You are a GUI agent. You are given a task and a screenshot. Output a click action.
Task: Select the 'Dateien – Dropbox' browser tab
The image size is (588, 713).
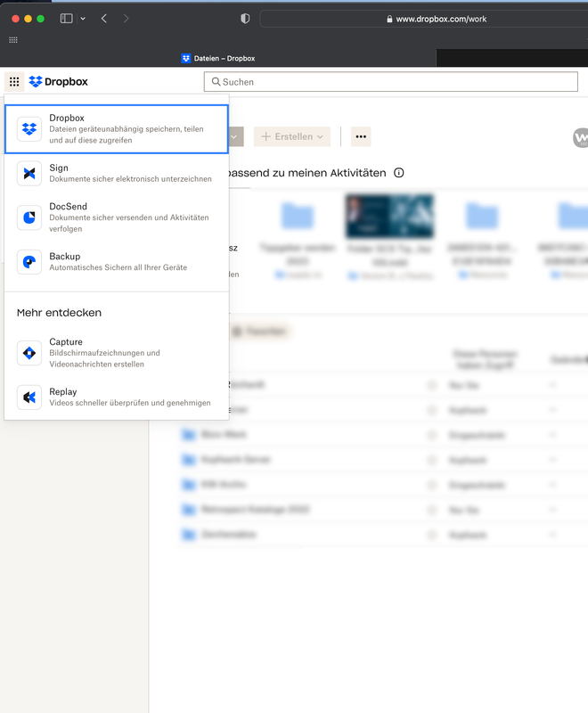(x=218, y=59)
